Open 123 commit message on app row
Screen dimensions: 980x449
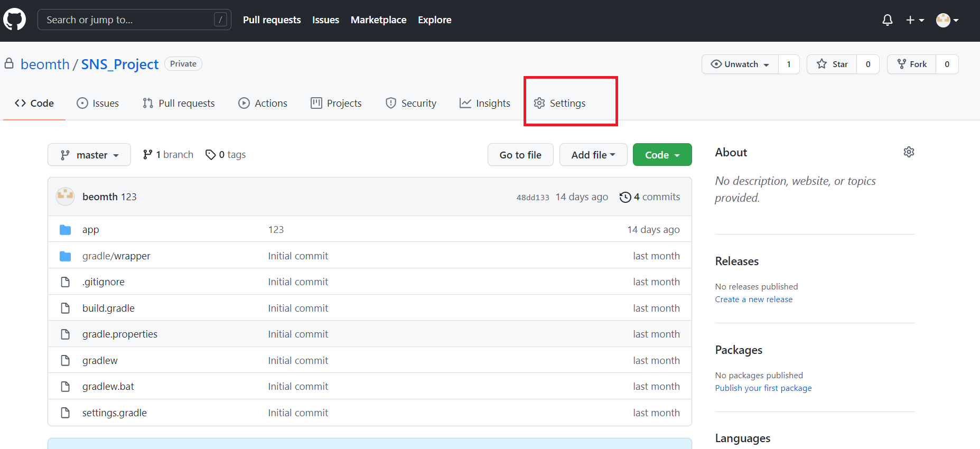[x=276, y=229]
